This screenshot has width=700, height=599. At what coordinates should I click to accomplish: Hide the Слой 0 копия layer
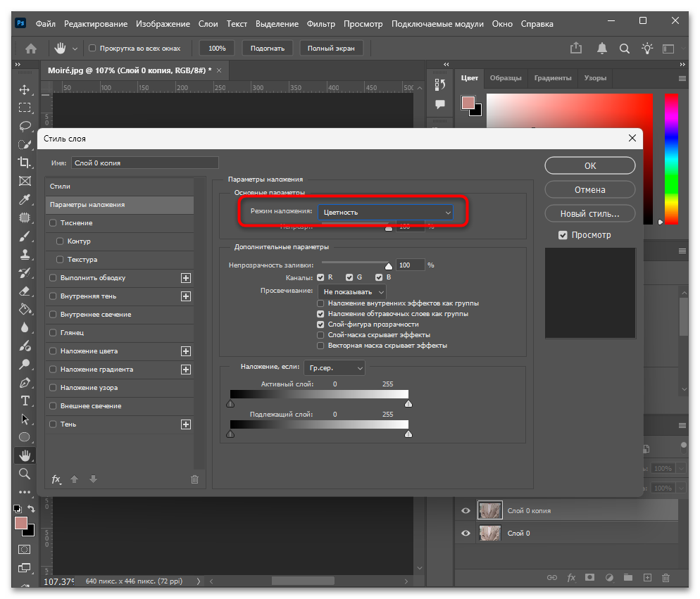(465, 510)
